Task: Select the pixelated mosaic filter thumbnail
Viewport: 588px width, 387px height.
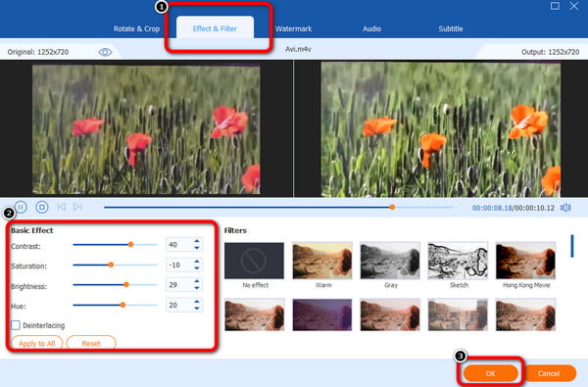Action: (458, 314)
